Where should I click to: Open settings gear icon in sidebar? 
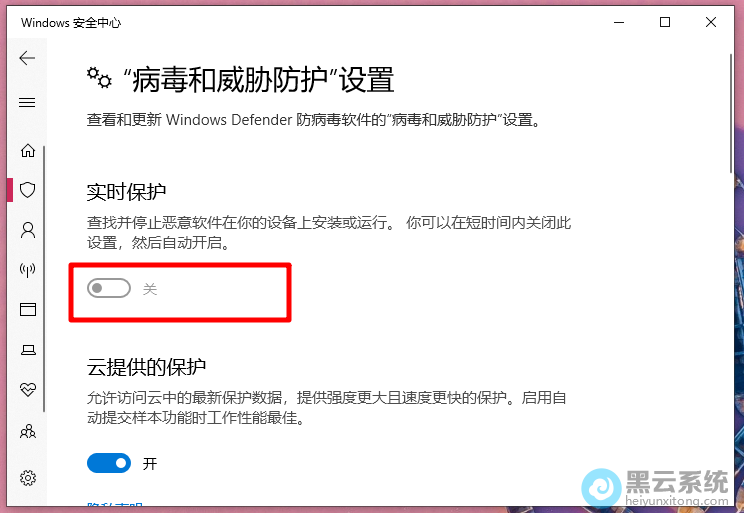click(28, 477)
